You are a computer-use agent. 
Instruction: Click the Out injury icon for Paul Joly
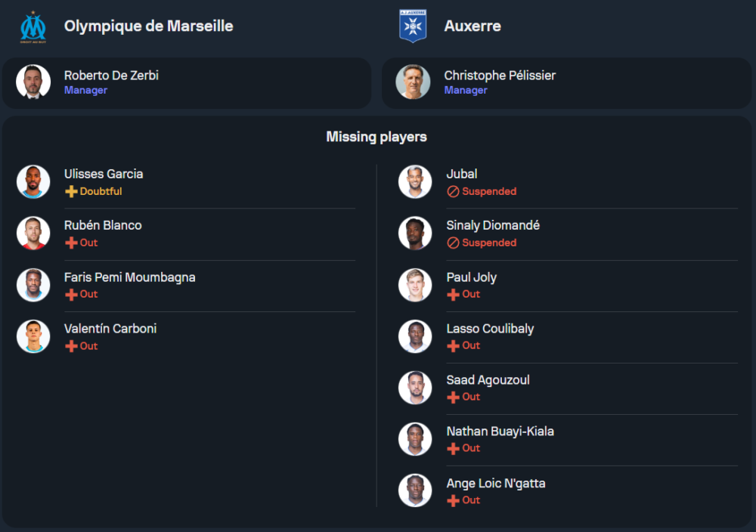tap(454, 295)
